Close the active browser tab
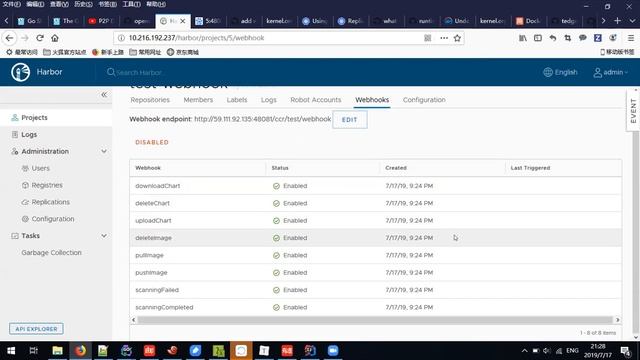Viewport: 640px width, 360px height. pyautogui.click(x=183, y=21)
